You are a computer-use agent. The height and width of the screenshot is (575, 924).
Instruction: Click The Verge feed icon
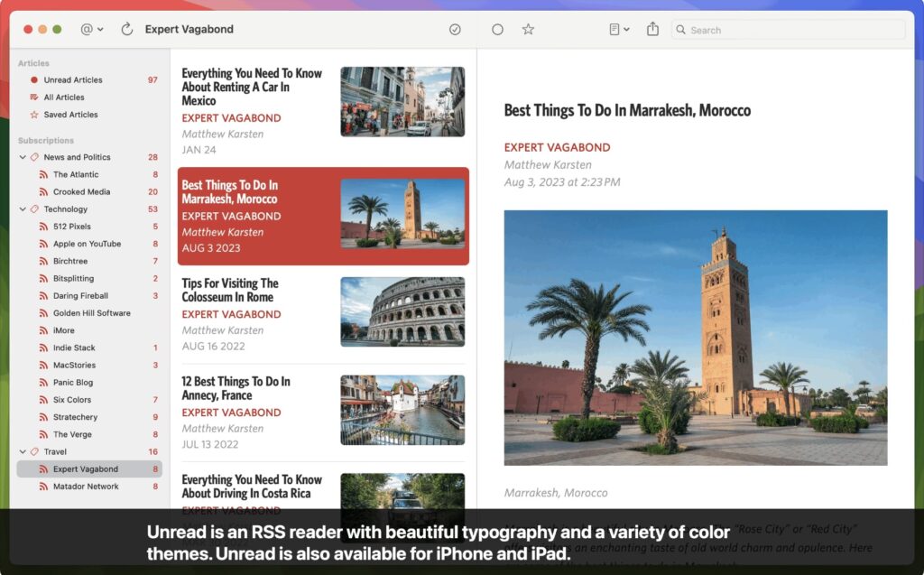point(42,434)
